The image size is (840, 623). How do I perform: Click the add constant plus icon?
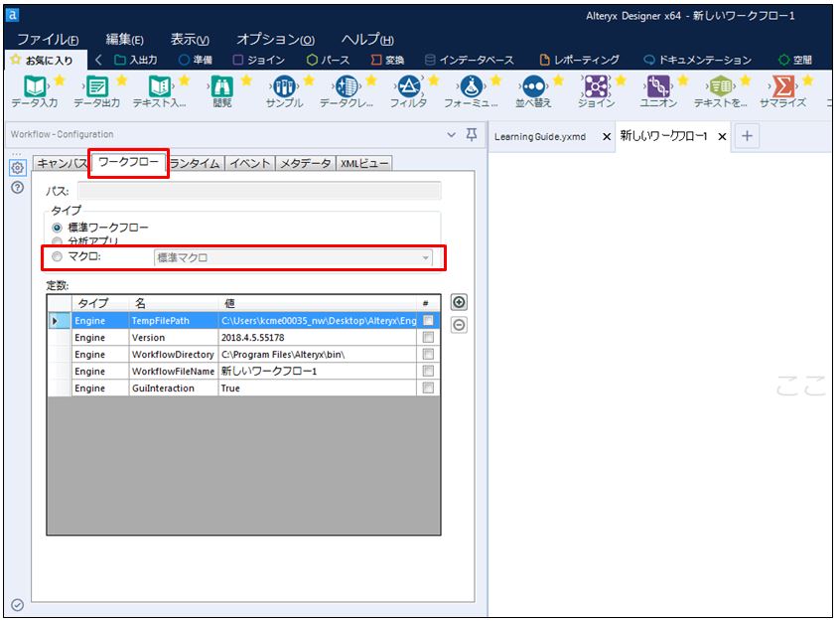point(459,303)
